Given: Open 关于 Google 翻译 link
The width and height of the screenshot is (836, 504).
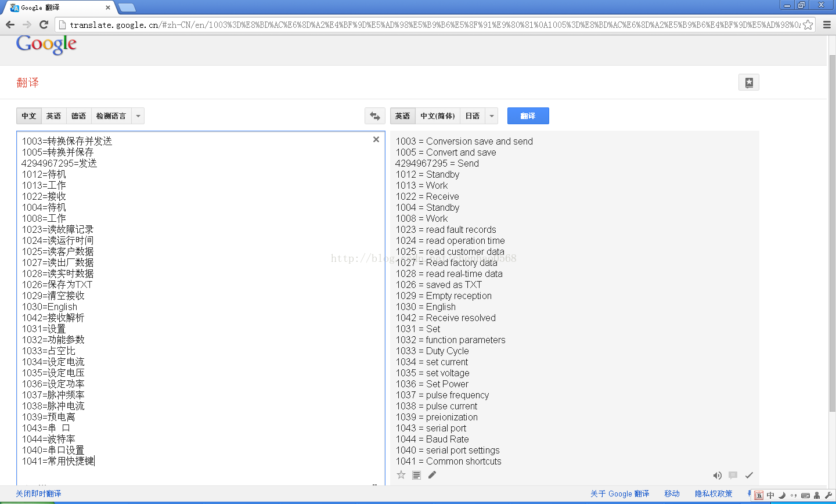Looking at the screenshot, I should (620, 494).
